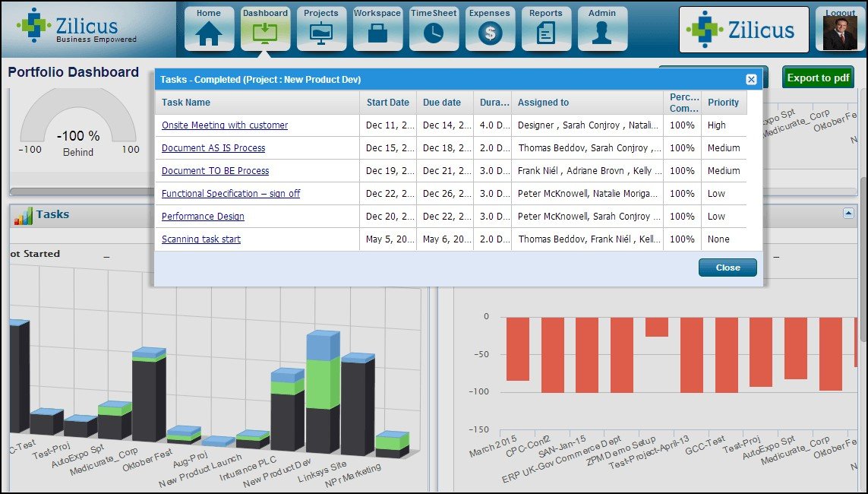The image size is (868, 494).
Task: Open the Scanning task start link
Action: 201,239
